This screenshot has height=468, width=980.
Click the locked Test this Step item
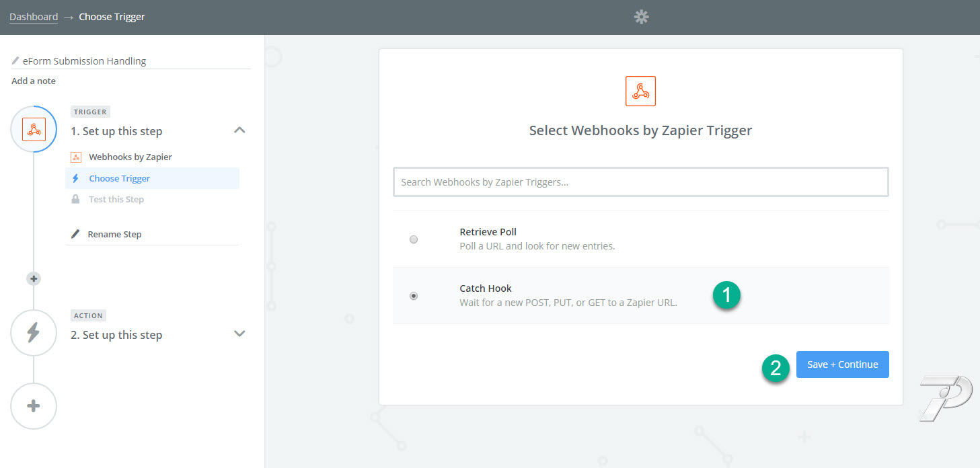(116, 199)
